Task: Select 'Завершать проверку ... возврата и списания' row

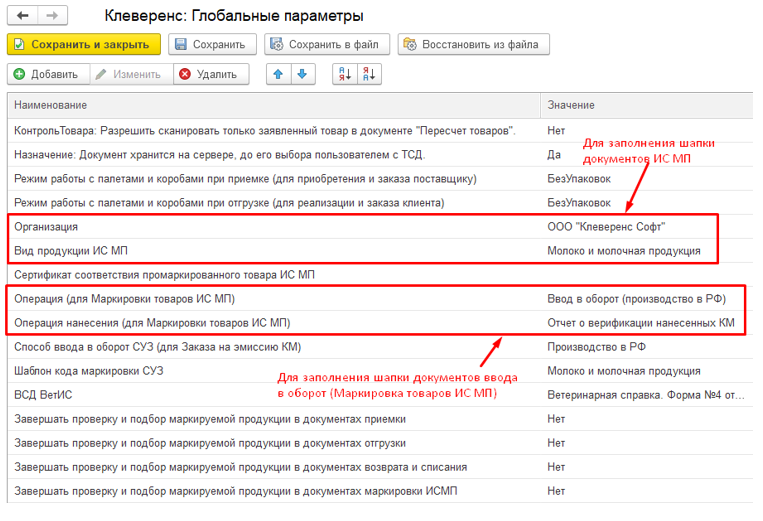Action: click(x=380, y=467)
